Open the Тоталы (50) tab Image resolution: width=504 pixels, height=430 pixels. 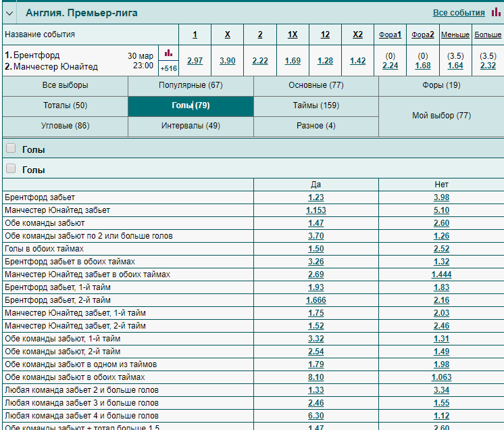pyautogui.click(x=66, y=105)
